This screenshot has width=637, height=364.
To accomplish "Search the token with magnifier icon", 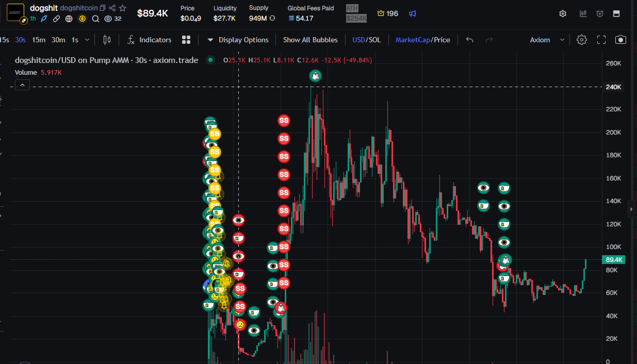I will (95, 19).
